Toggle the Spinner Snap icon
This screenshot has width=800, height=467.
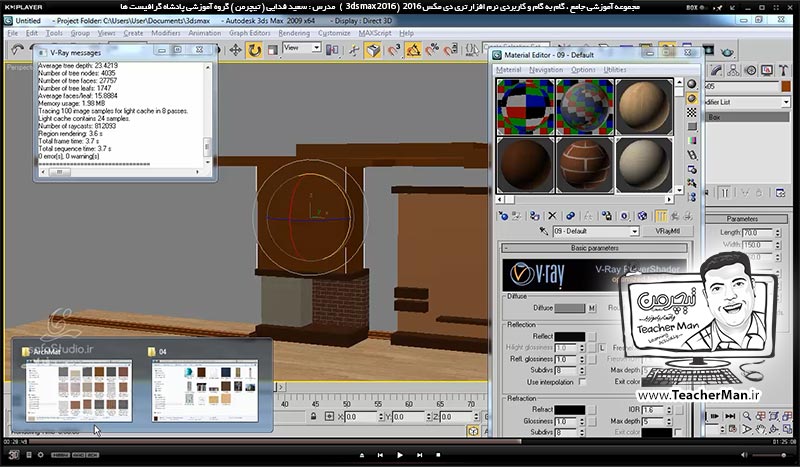coord(451,50)
